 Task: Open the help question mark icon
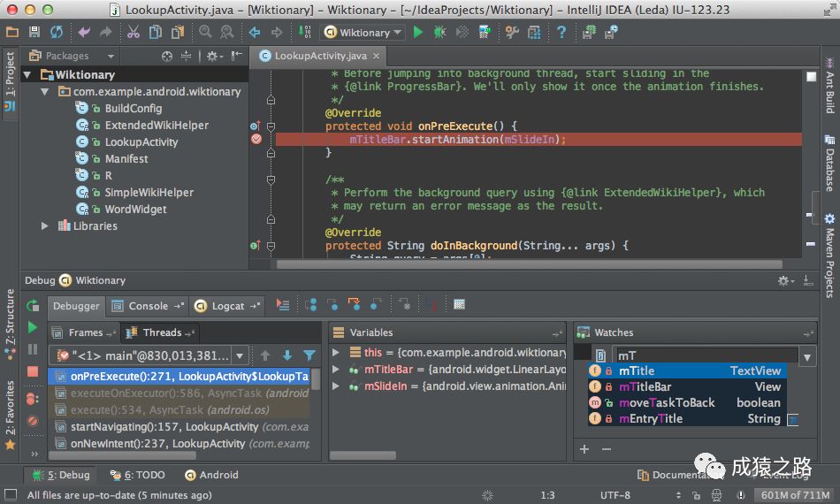click(x=561, y=32)
